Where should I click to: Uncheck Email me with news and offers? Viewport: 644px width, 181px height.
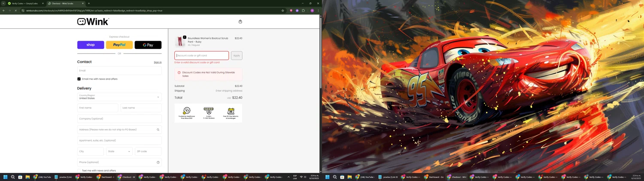(x=79, y=79)
